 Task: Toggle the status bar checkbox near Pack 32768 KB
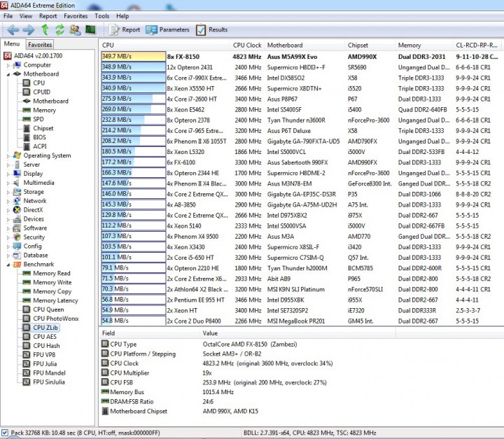coord(5,433)
